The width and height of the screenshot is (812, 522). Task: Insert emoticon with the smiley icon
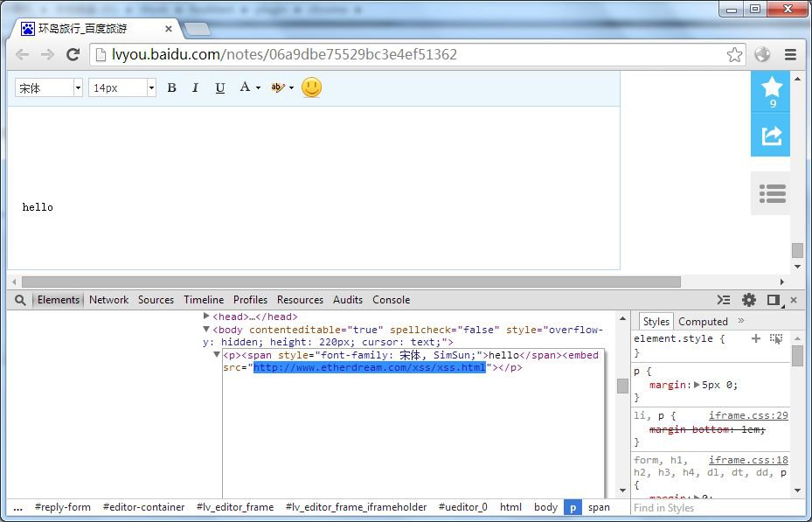tap(311, 87)
